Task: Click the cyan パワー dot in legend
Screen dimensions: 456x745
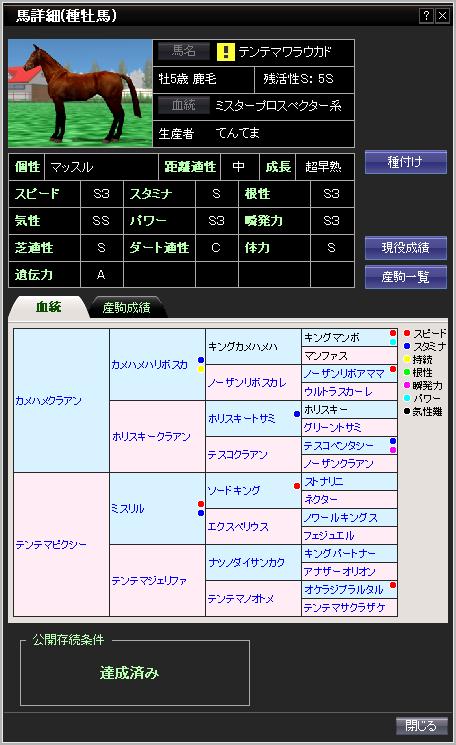Action: click(x=407, y=398)
